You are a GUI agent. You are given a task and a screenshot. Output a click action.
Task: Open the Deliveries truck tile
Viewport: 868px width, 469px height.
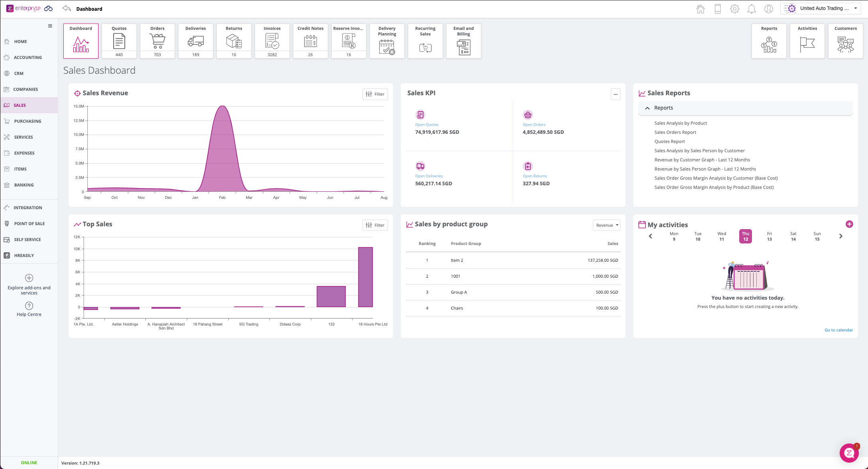(x=195, y=41)
